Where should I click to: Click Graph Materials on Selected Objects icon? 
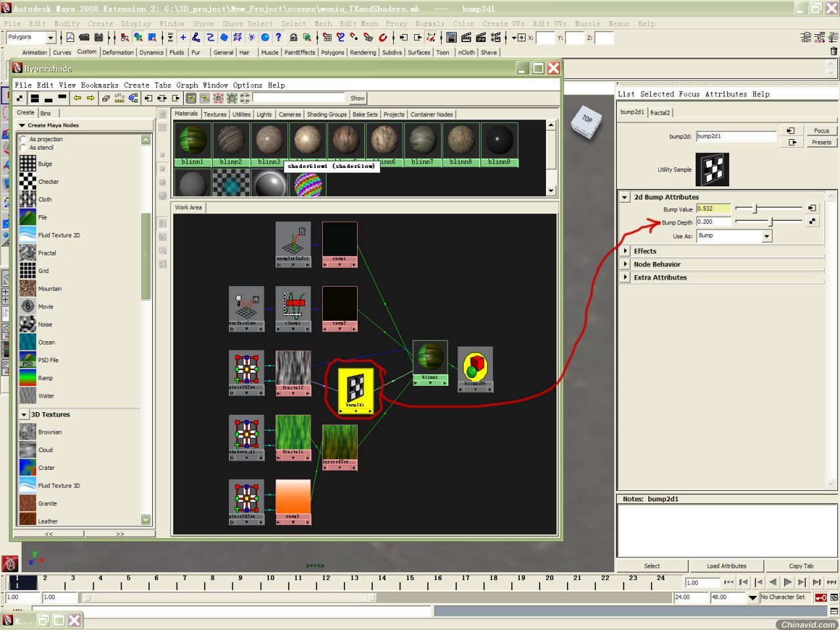133,98
